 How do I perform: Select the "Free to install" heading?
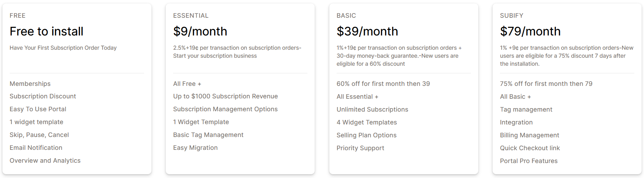[x=46, y=31]
